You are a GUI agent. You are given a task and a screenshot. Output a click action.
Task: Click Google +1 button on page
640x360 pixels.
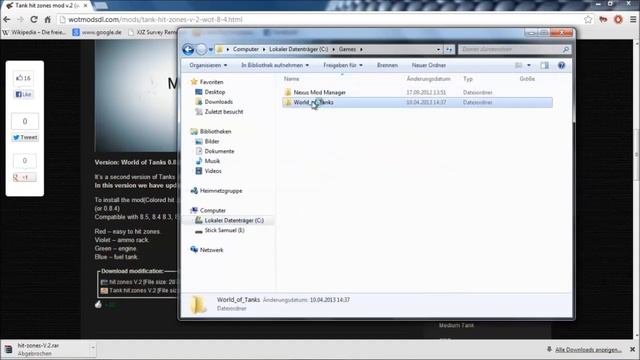pos(24,177)
